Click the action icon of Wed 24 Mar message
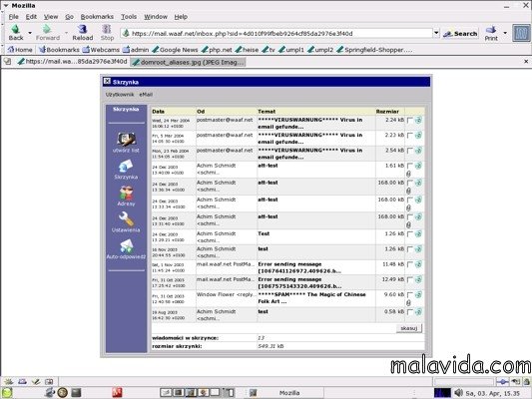532x399 pixels. (x=418, y=120)
